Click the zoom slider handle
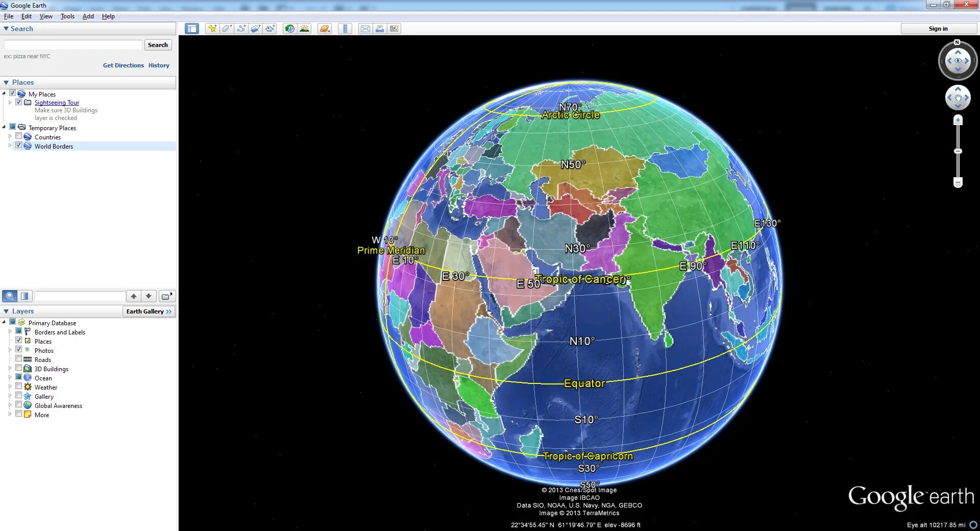The width and height of the screenshot is (980, 531). coord(958,151)
